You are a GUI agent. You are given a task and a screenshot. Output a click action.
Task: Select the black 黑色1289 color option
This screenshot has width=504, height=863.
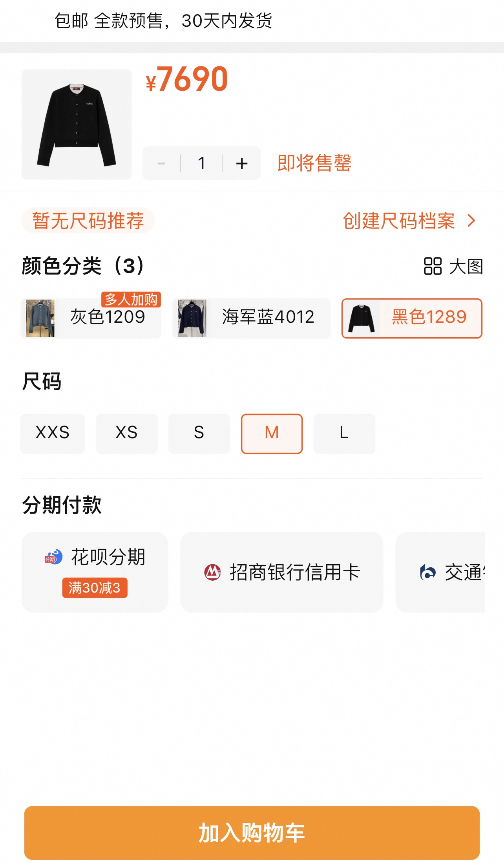(412, 318)
